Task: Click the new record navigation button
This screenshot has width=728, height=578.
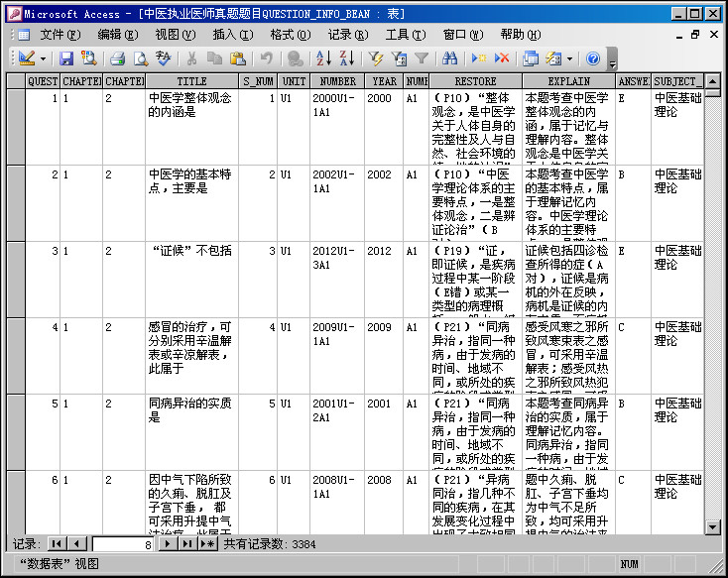Action: click(x=207, y=543)
